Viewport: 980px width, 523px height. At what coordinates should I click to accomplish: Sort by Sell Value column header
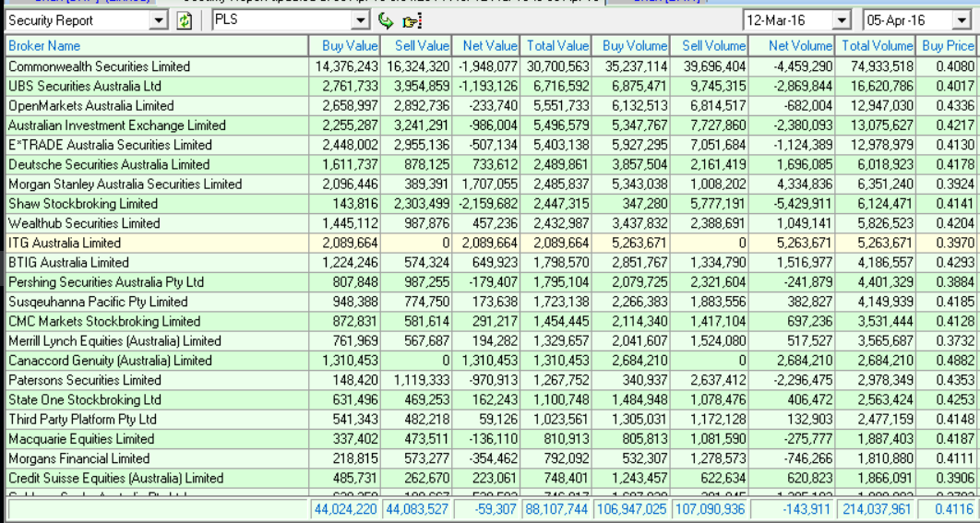click(415, 45)
